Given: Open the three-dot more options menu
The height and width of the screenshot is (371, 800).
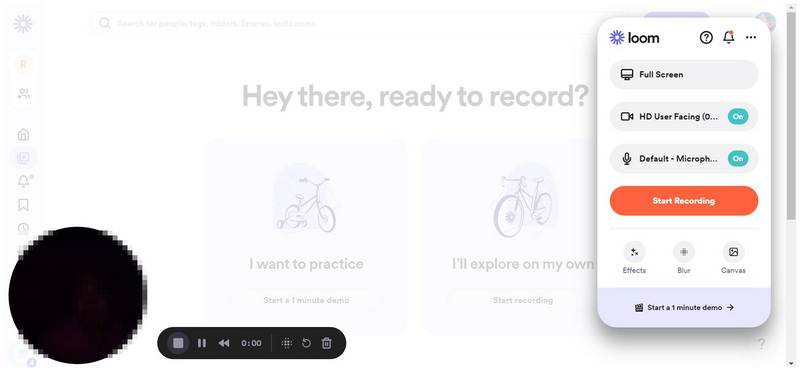Looking at the screenshot, I should pos(751,37).
